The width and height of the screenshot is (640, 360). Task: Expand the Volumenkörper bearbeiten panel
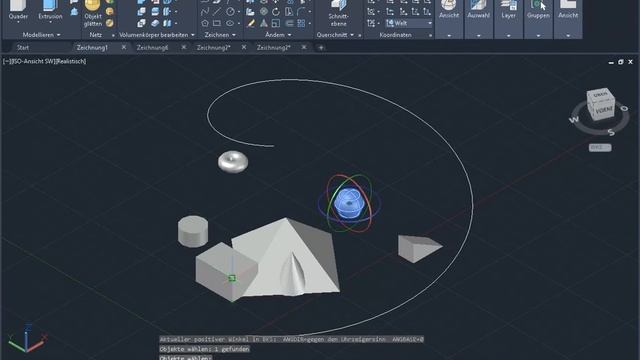pyautogui.click(x=157, y=35)
